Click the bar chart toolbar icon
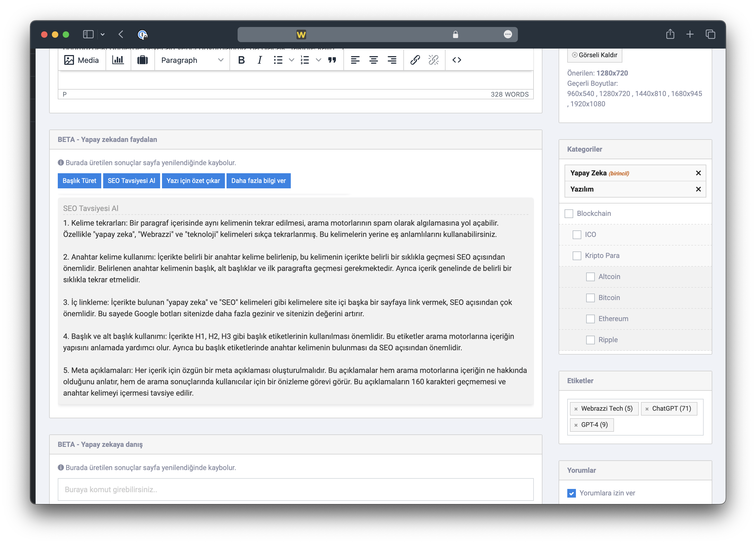The image size is (756, 544). point(118,60)
